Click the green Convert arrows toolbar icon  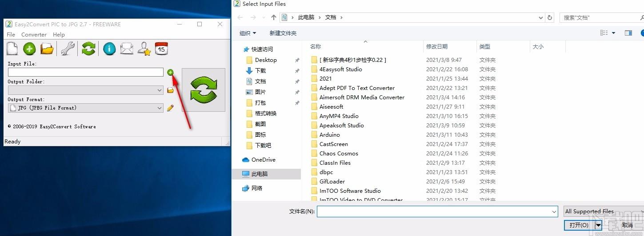88,48
